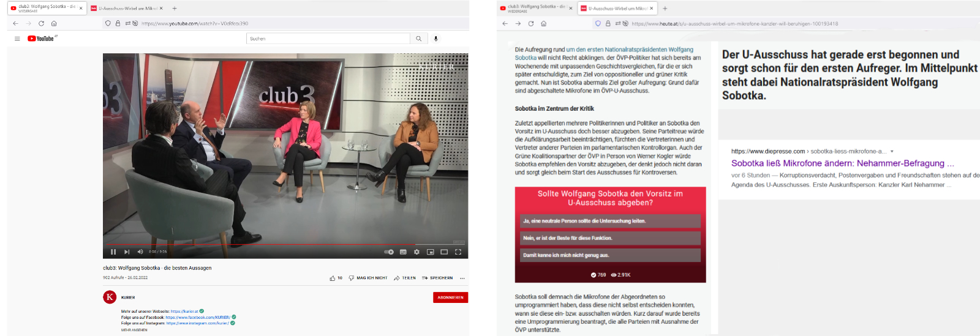Toggle autoplay switch in video player
The image size is (980, 336).
[389, 252]
